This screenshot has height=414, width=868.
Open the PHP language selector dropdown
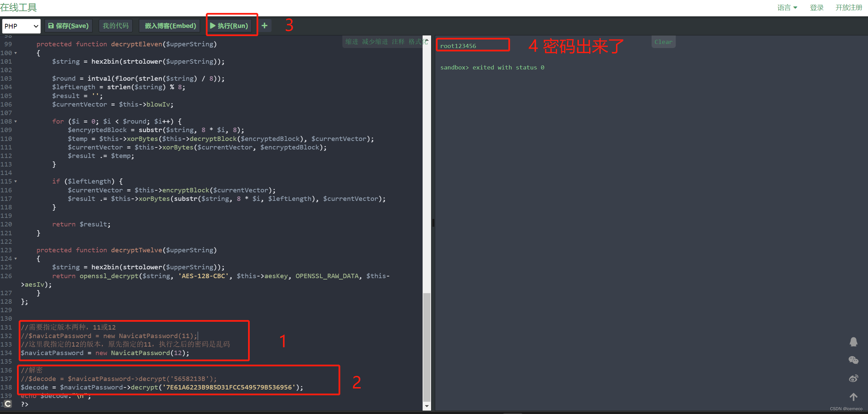point(21,26)
